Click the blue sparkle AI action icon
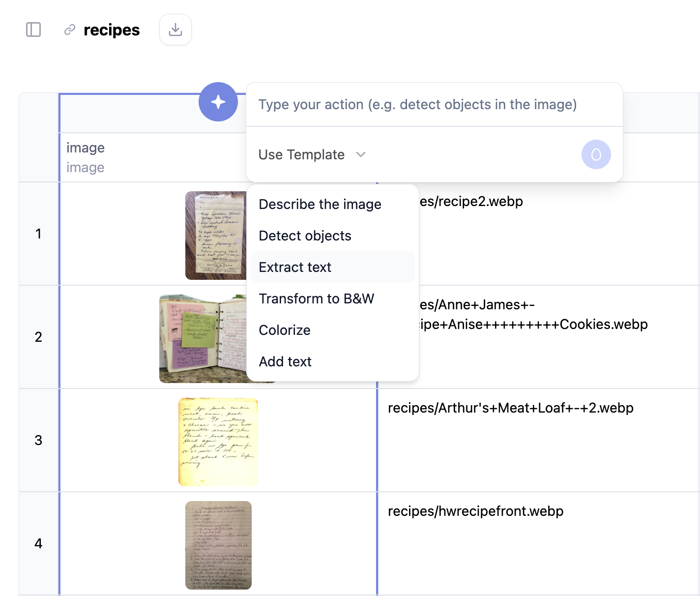The image size is (700, 596). click(x=218, y=102)
